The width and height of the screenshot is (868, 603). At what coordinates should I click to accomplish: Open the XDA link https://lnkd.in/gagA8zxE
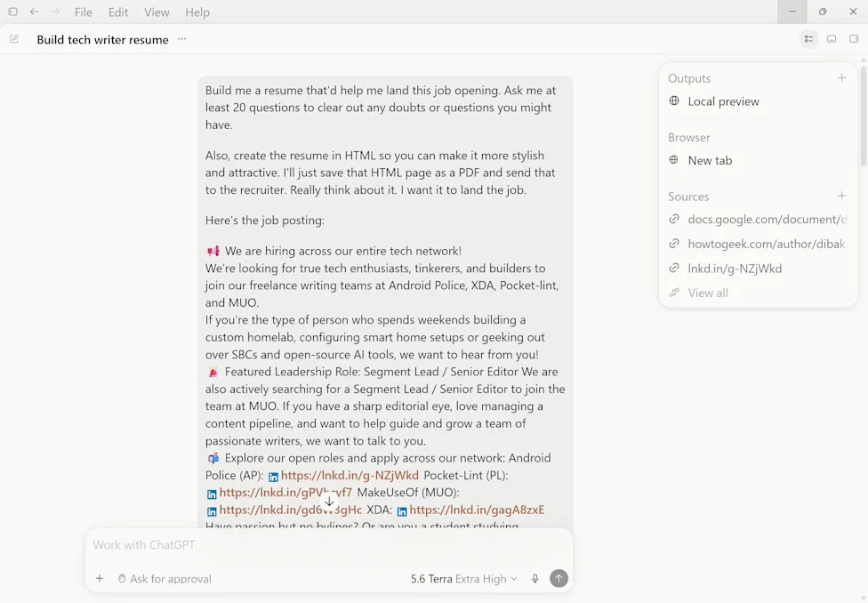pyautogui.click(x=477, y=510)
